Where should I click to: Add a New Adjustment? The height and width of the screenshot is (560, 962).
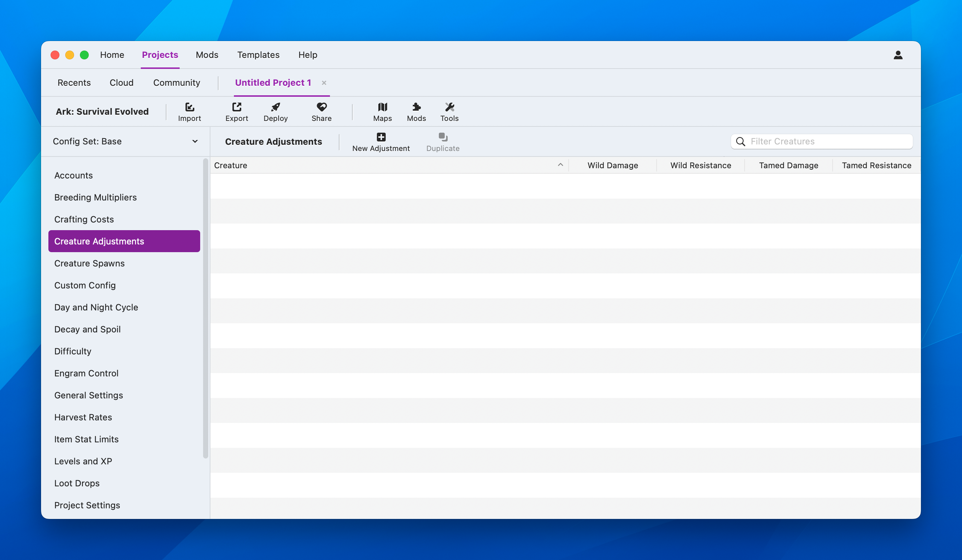(x=381, y=142)
